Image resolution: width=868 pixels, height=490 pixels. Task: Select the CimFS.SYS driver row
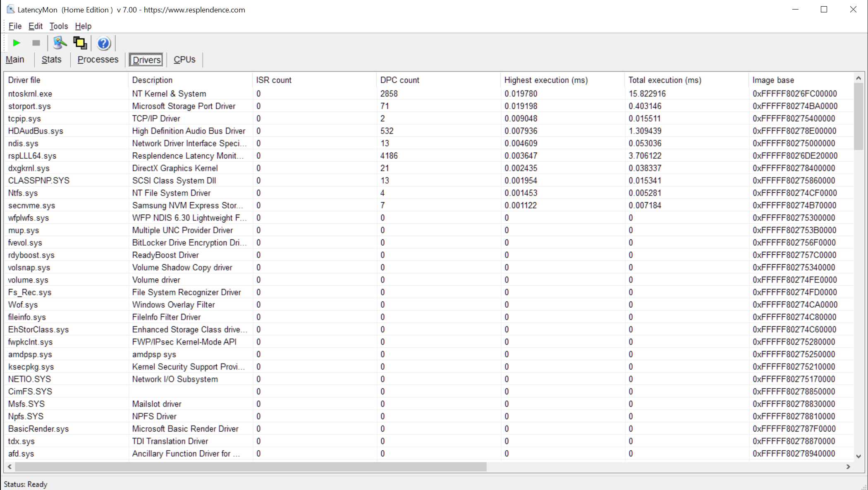(x=429, y=392)
